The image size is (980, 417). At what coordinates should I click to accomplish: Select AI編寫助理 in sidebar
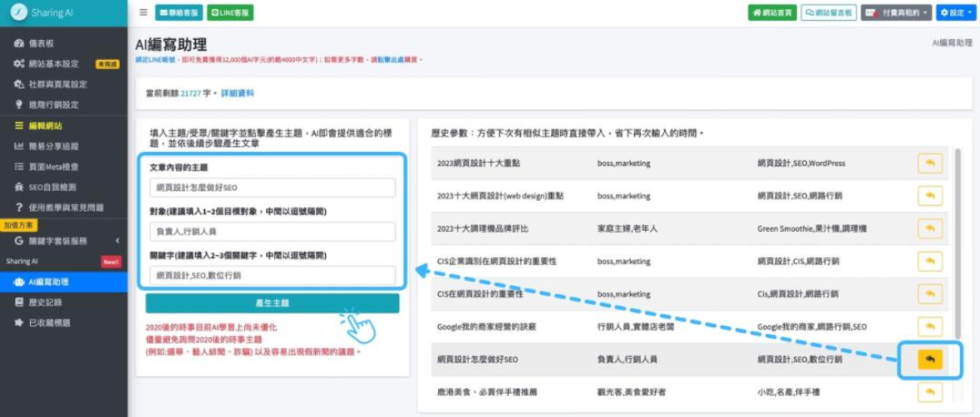pyautogui.click(x=63, y=282)
